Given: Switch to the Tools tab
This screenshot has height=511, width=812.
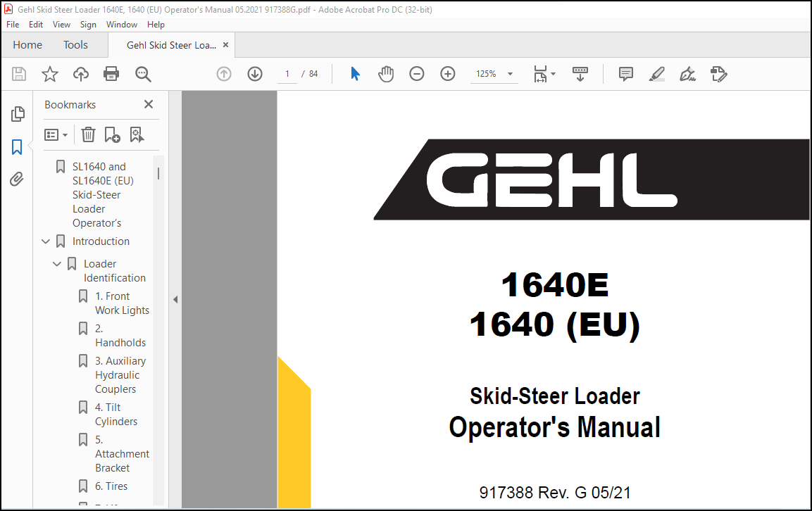Looking at the screenshot, I should tap(75, 45).
